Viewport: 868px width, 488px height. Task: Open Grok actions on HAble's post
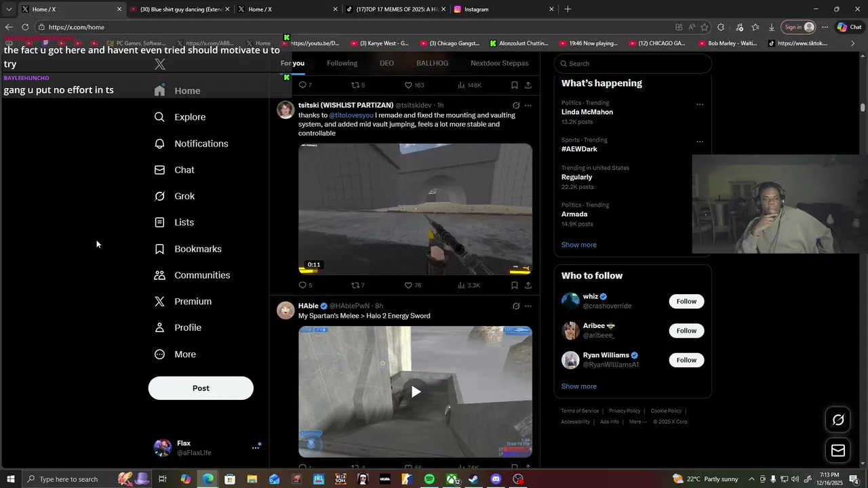[516, 306]
